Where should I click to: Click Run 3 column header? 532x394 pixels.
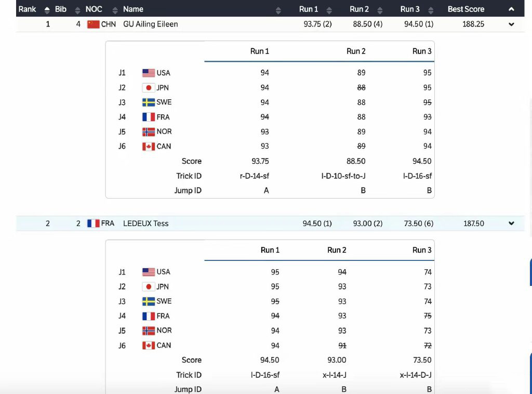[x=410, y=9]
